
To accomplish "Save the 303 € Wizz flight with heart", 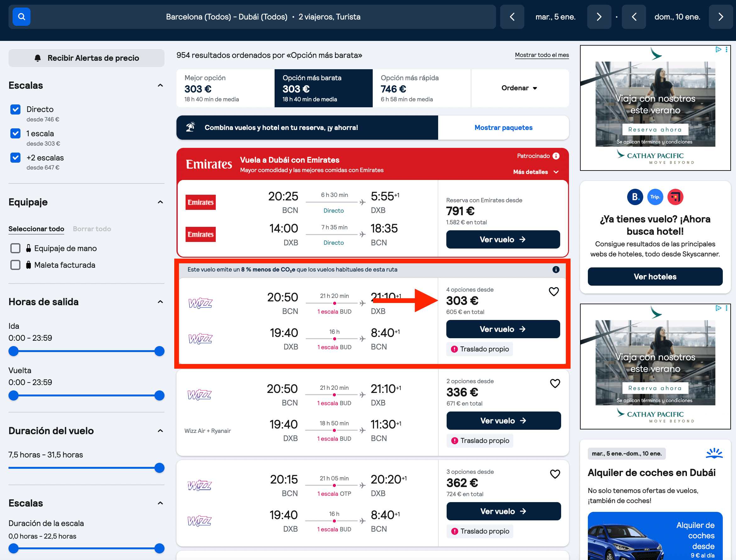I will pyautogui.click(x=554, y=292).
